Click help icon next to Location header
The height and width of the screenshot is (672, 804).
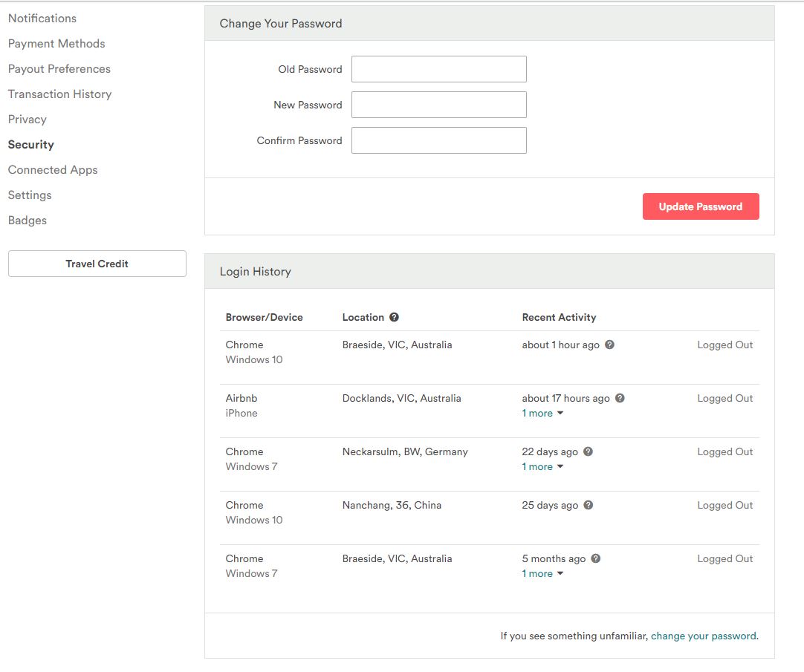394,317
